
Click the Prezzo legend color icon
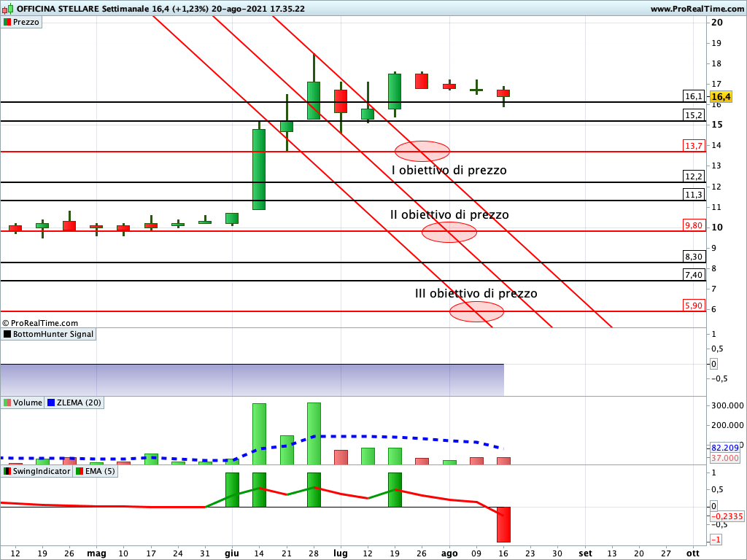[x=7, y=23]
